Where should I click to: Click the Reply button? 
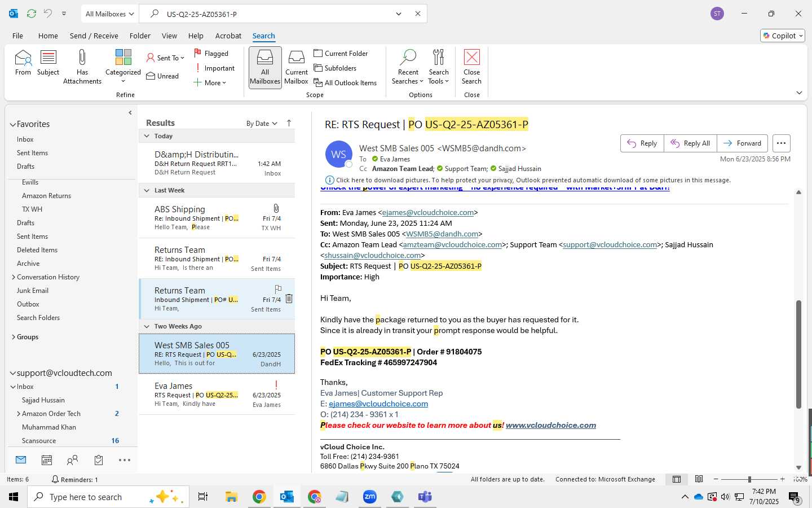pyautogui.click(x=642, y=143)
